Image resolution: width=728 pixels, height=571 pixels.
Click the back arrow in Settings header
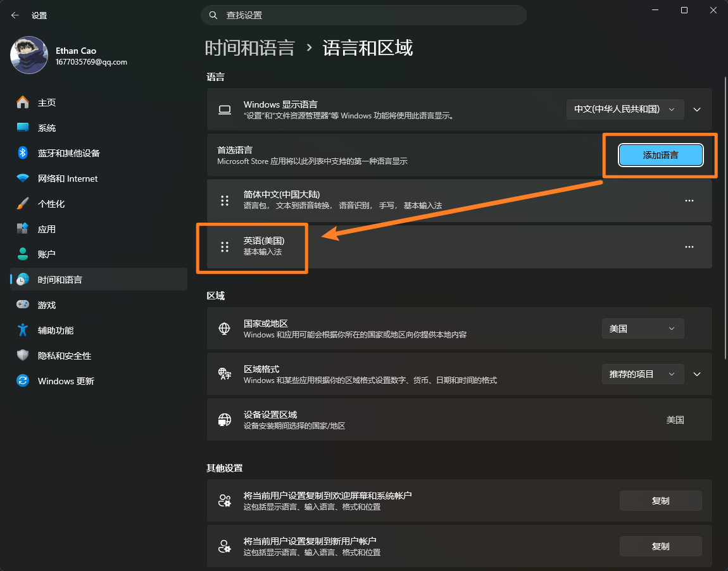15,15
